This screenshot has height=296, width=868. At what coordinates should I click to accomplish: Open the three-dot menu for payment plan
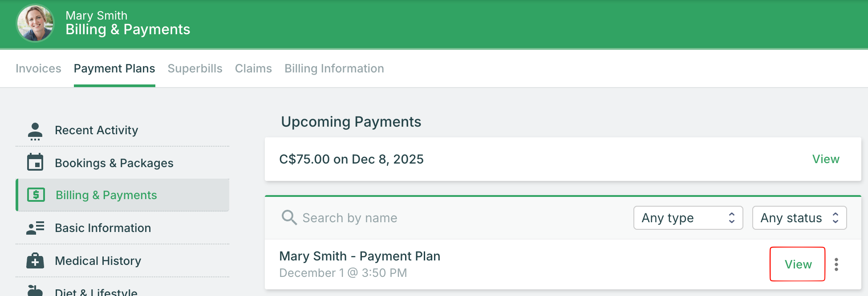click(836, 264)
